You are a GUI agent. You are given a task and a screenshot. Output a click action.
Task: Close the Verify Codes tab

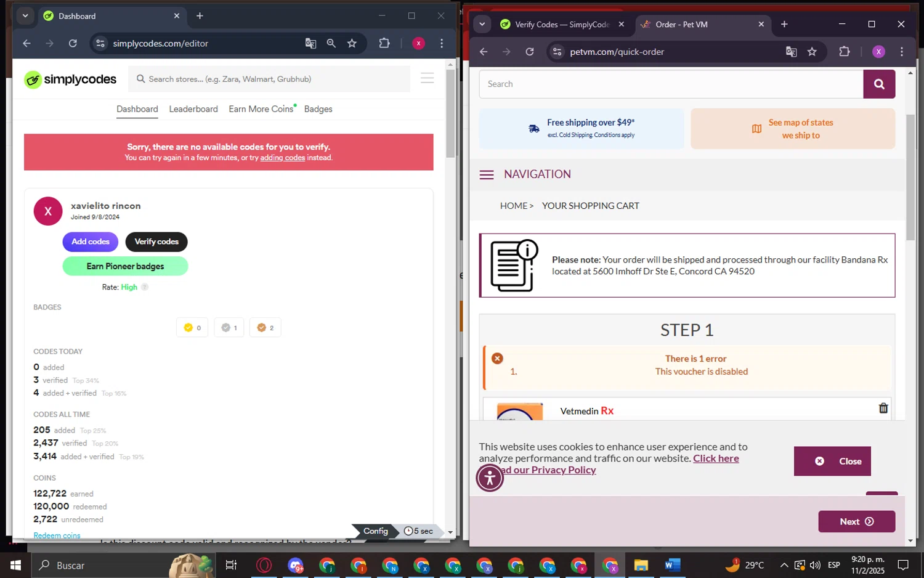click(622, 25)
